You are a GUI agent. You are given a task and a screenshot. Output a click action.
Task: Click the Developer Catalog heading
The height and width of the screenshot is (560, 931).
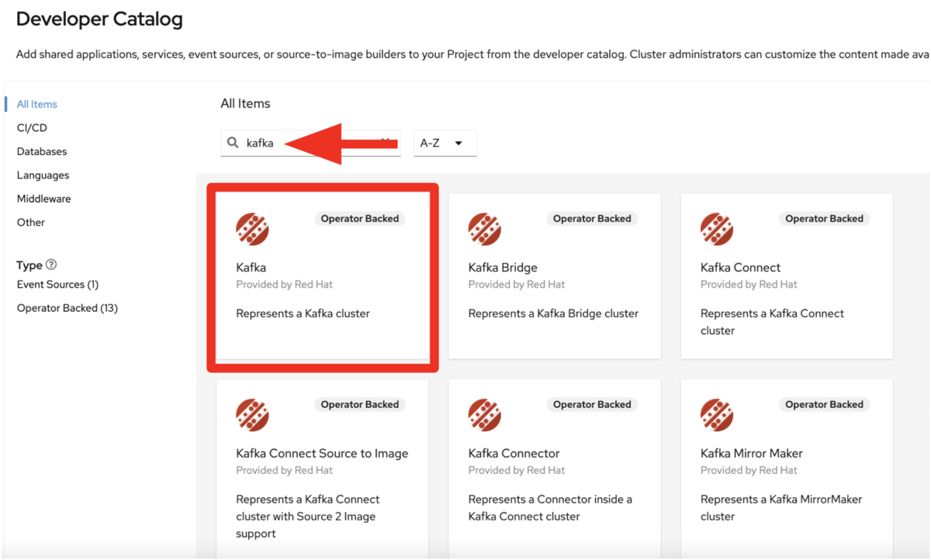(x=99, y=19)
